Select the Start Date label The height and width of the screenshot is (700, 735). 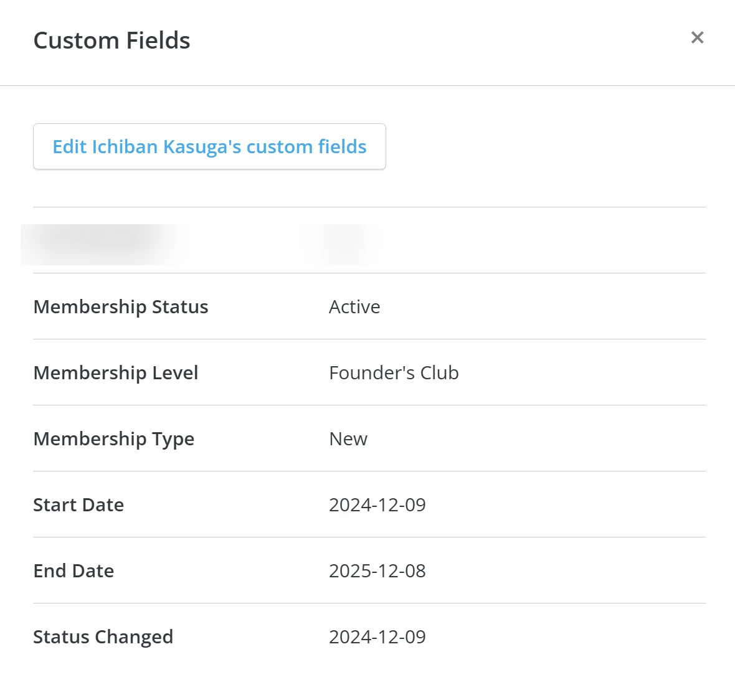click(78, 504)
